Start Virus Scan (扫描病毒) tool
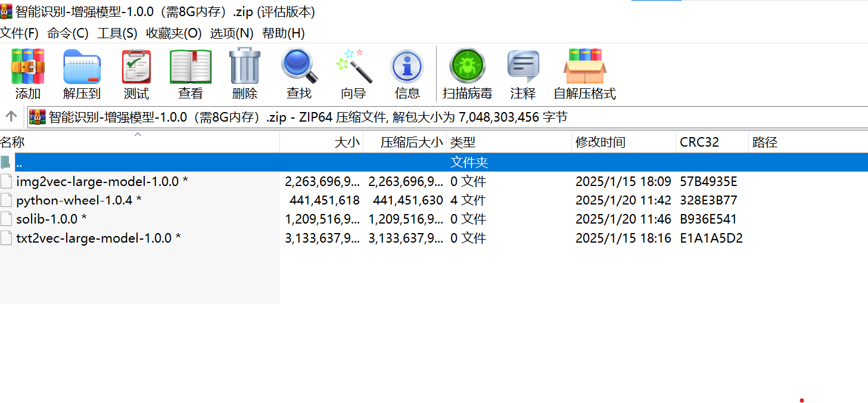This screenshot has height=403, width=868. tap(468, 74)
